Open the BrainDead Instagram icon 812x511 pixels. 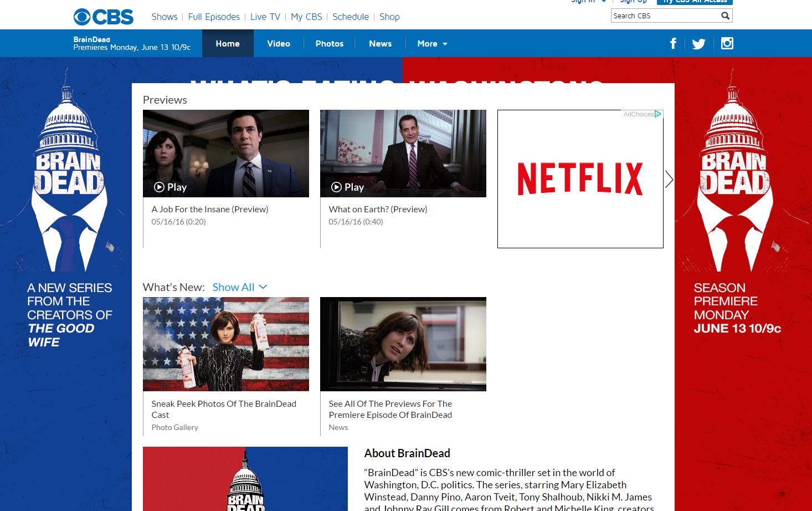pos(727,43)
